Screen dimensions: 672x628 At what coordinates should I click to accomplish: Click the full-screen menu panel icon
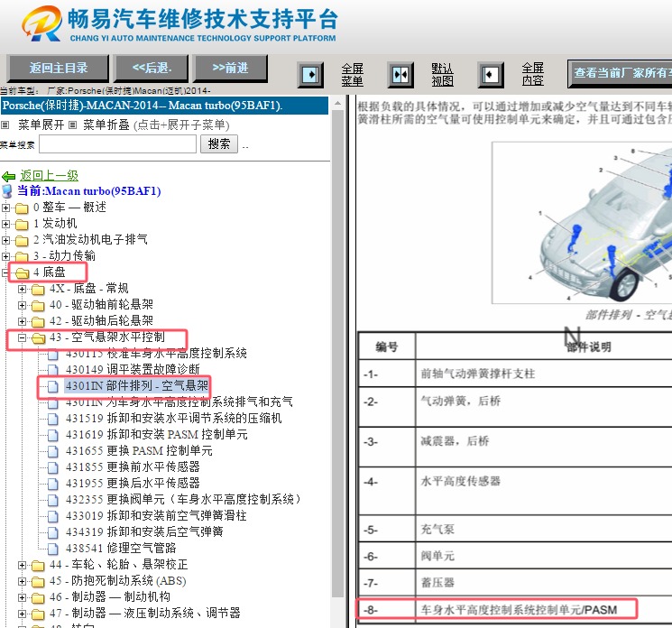click(310, 75)
